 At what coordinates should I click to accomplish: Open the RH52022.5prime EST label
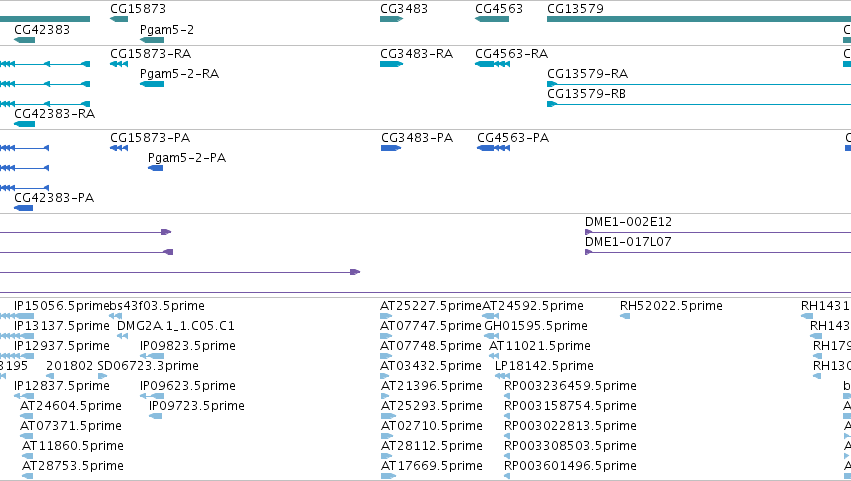671,306
